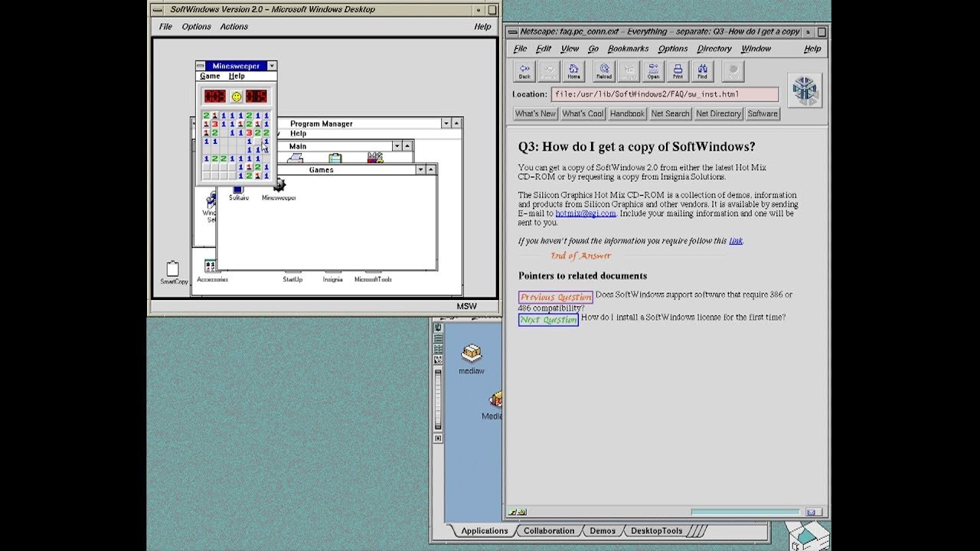Viewport: 980px width, 551px height.
Task: Click the "link" hyperlink after follow this
Action: [736, 241]
